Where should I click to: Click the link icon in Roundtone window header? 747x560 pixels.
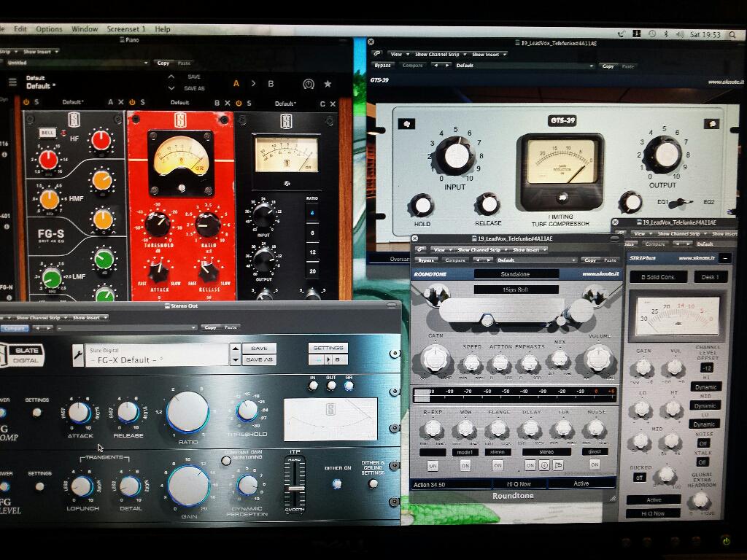coord(421,249)
